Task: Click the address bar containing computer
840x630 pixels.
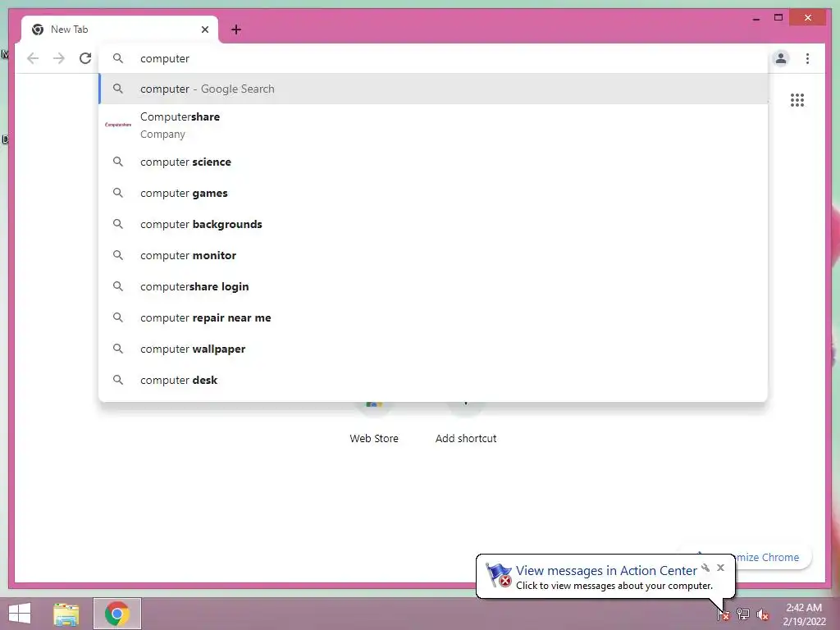Action: tap(433, 58)
